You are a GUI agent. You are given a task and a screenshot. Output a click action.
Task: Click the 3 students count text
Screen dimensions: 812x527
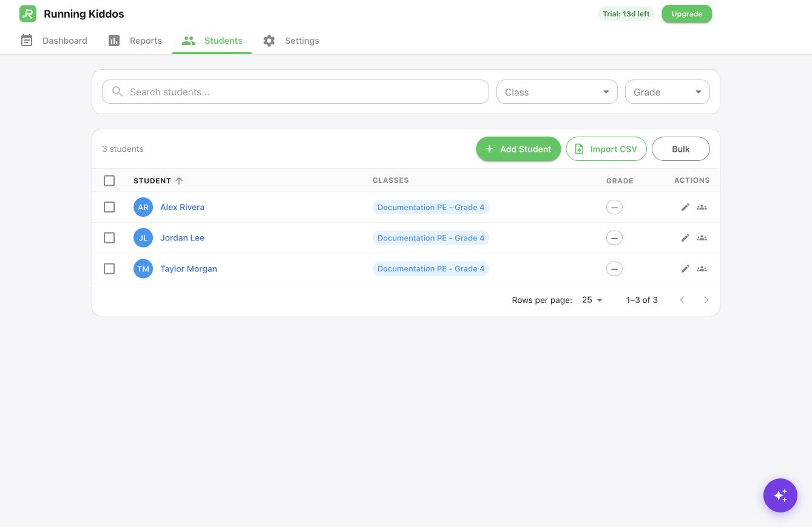point(123,149)
